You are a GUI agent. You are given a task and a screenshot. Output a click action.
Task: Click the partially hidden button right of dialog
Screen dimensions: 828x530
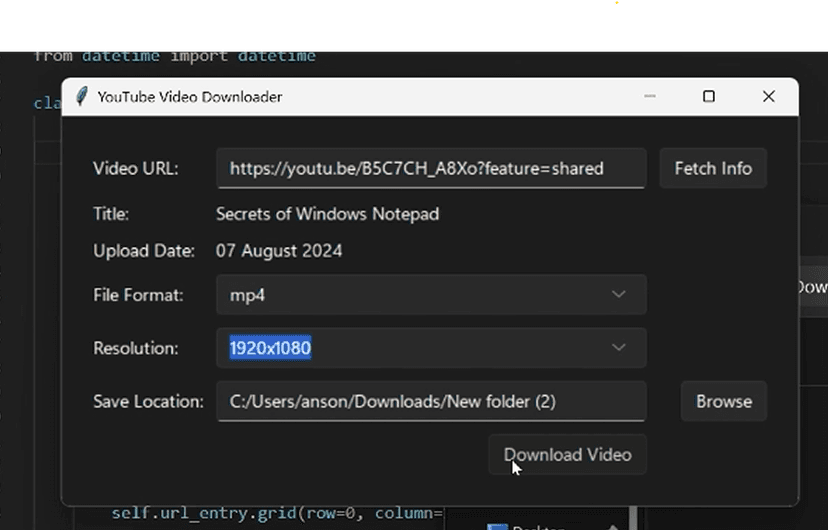(812, 287)
